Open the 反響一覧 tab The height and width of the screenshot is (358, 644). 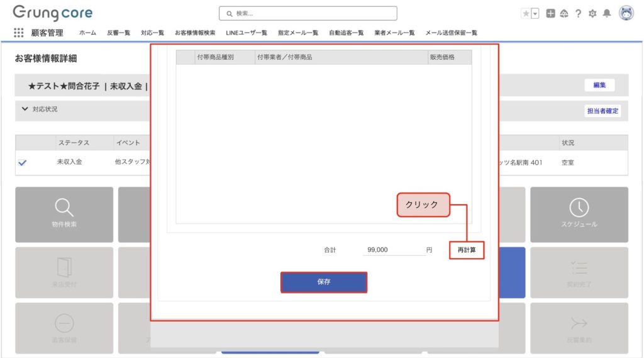118,33
